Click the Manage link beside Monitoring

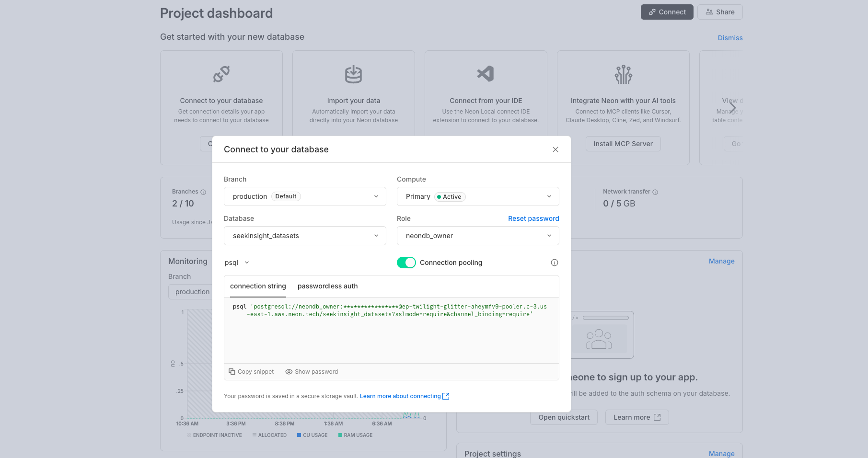click(721, 261)
